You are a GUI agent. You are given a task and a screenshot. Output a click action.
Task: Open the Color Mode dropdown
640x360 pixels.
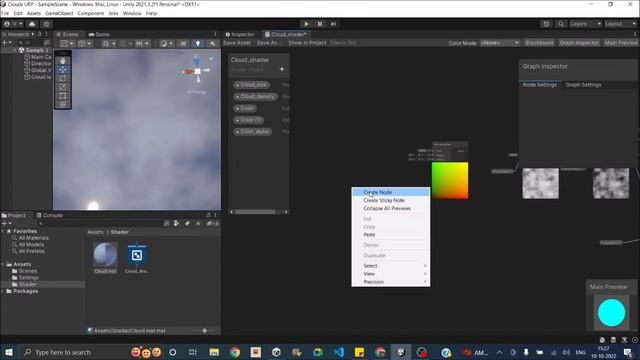click(500, 43)
